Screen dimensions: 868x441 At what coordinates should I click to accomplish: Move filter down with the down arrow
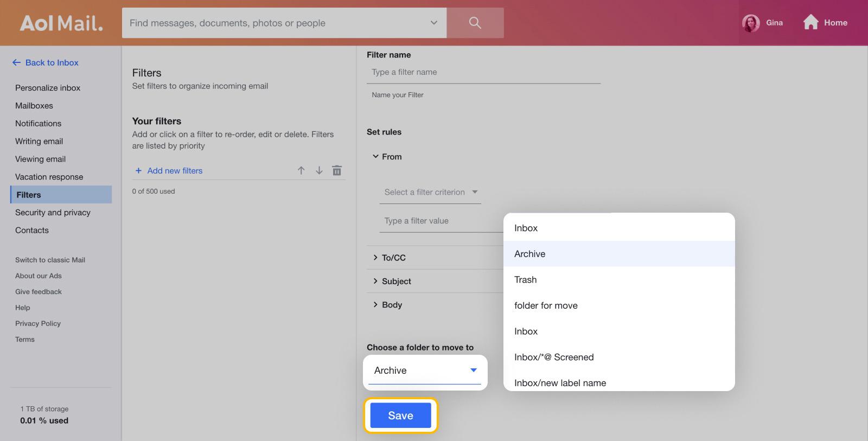(x=319, y=170)
